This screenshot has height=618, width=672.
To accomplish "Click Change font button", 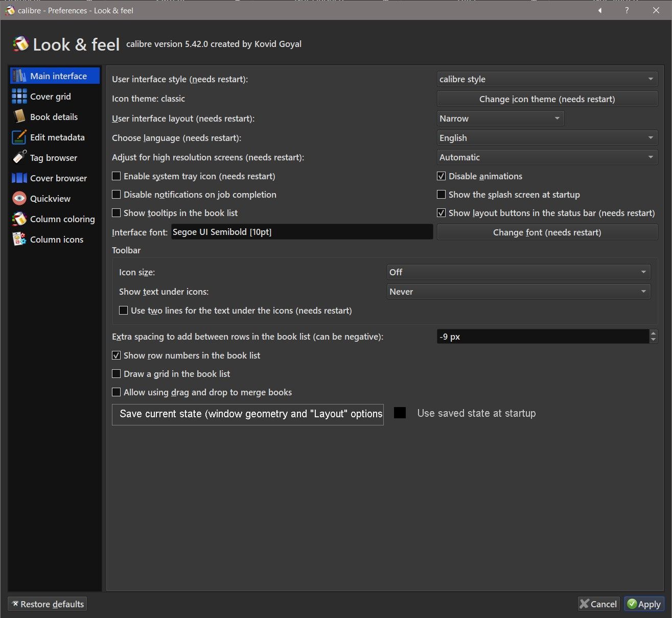I will pos(547,232).
